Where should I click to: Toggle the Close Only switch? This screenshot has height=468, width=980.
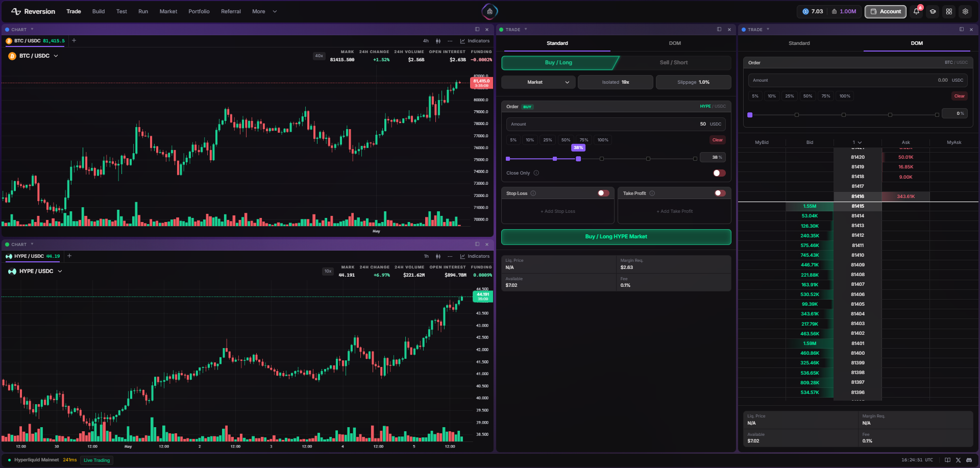(x=719, y=173)
